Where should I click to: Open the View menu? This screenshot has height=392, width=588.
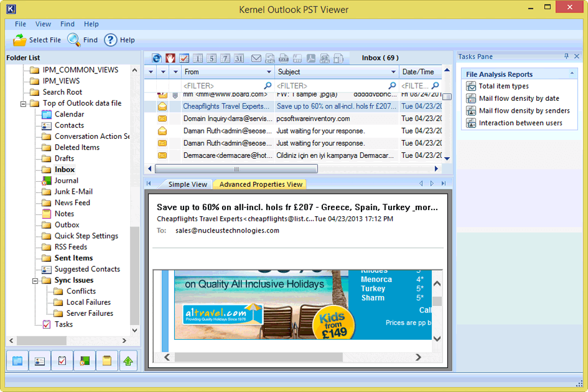43,24
